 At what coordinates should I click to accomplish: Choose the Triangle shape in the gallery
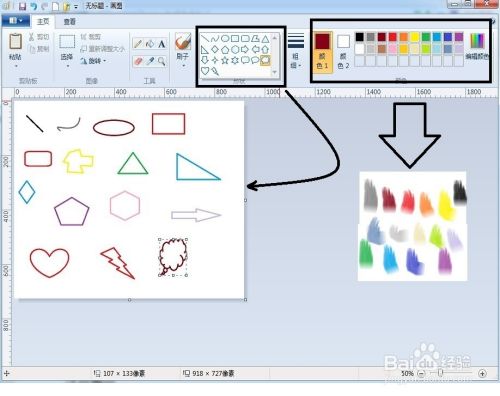point(265,39)
